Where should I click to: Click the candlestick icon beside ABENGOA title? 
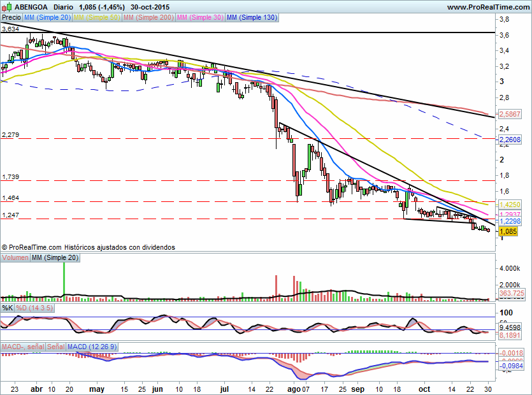click(7, 7)
